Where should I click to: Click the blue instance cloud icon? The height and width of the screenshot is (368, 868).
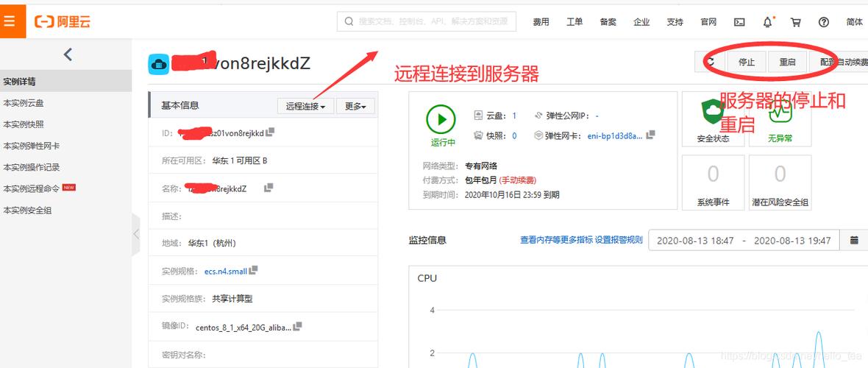click(159, 64)
